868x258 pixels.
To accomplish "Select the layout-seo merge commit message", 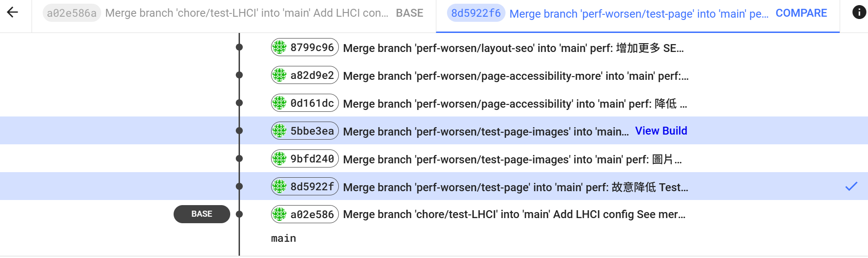I will coord(513,48).
